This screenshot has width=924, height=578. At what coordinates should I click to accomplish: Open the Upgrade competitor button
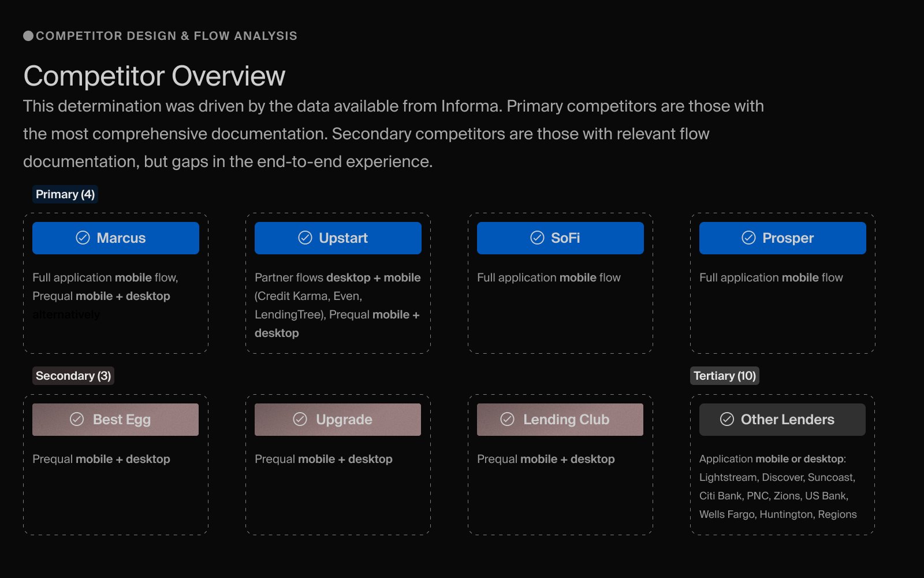pos(338,420)
